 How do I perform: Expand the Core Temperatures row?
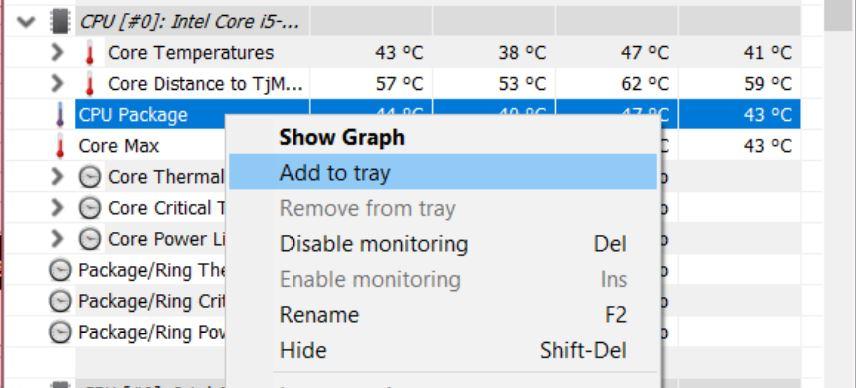(57, 53)
